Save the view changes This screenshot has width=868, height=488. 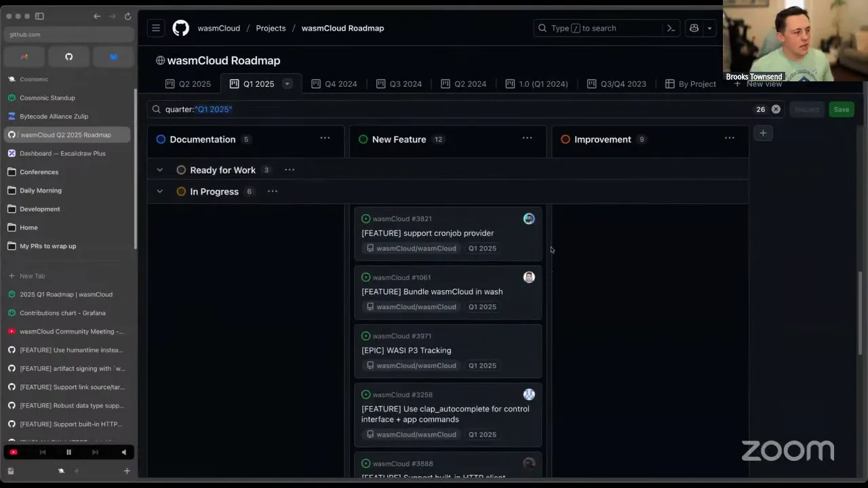click(841, 109)
